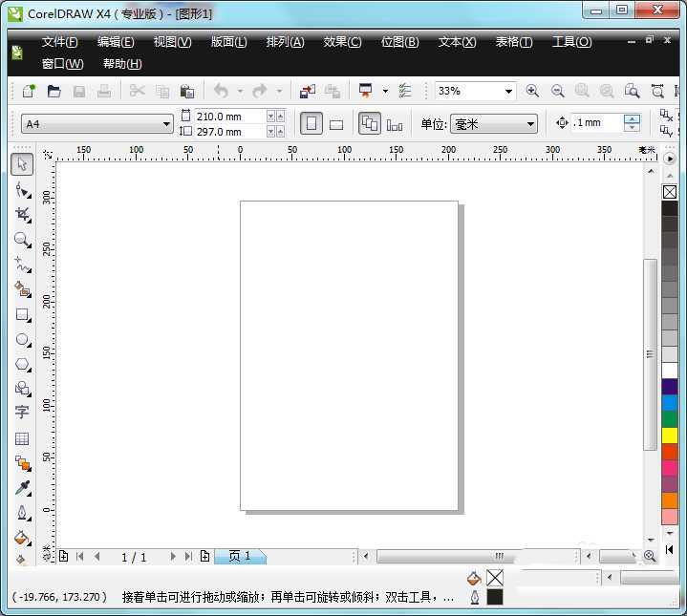Image resolution: width=687 pixels, height=616 pixels.
Task: Select the Pick tool arrow
Action: (x=22, y=164)
